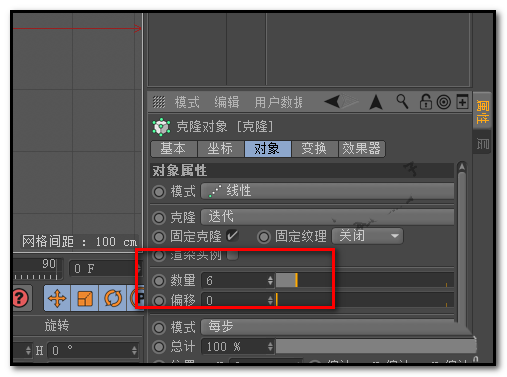The width and height of the screenshot is (507, 377).
Task: Select the Move tool icon
Action: tap(57, 298)
